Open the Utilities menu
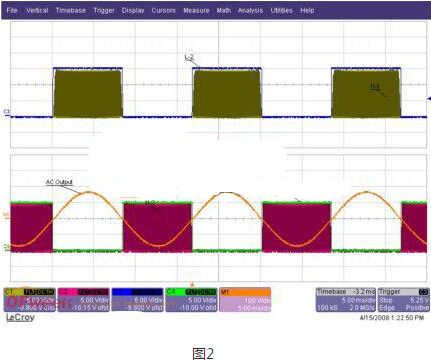Image resolution: width=431 pixels, height=362 pixels. click(x=282, y=10)
